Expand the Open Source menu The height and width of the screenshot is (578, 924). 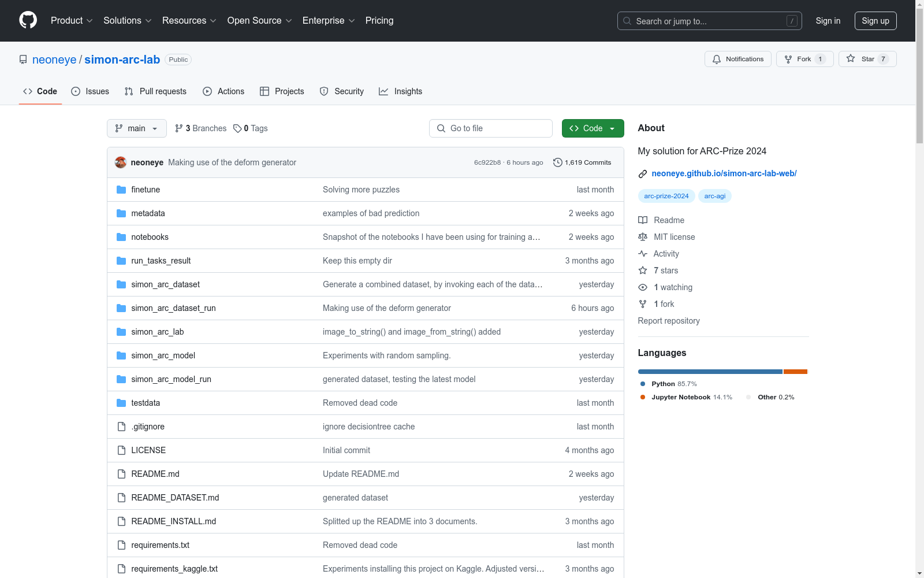(x=260, y=21)
